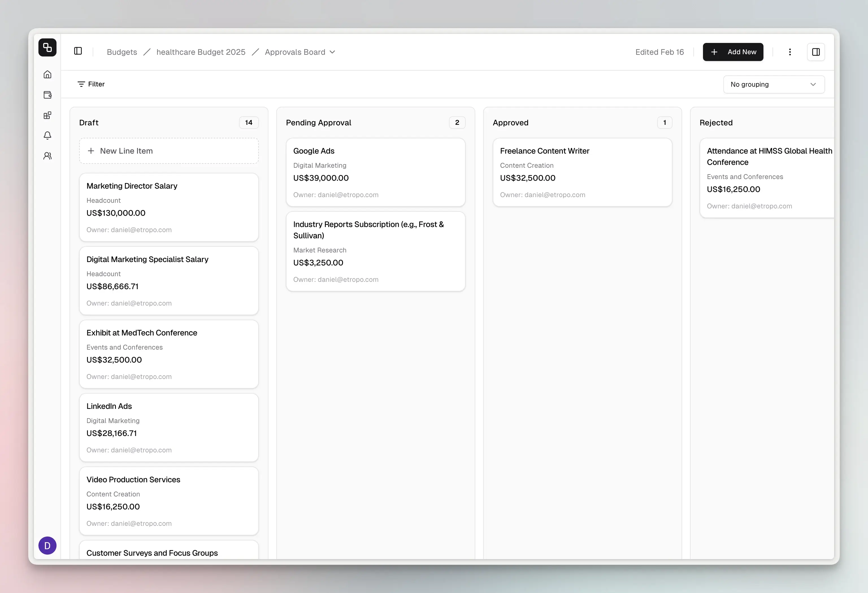Expand the Approvals Board view switcher chevron

pos(333,52)
